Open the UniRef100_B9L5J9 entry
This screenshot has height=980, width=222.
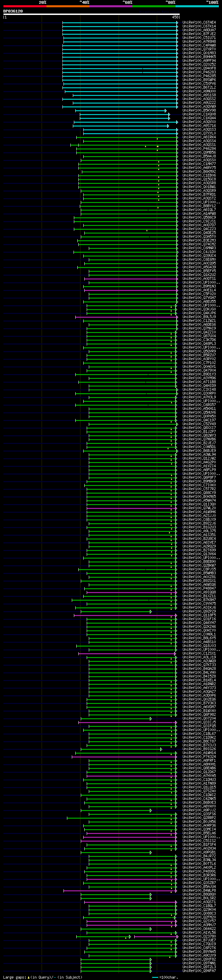(x=199, y=317)
